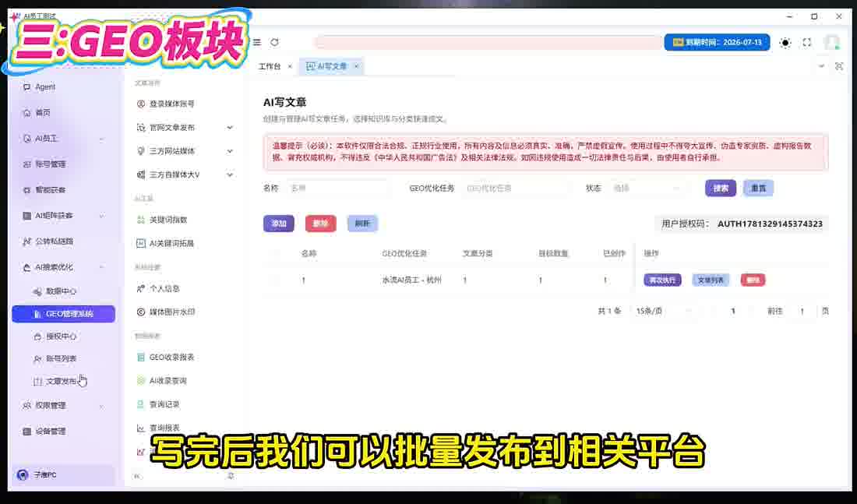The height and width of the screenshot is (504, 857).
Task: Click the 子推PC entry at sidebar bottom
Action: (63, 474)
